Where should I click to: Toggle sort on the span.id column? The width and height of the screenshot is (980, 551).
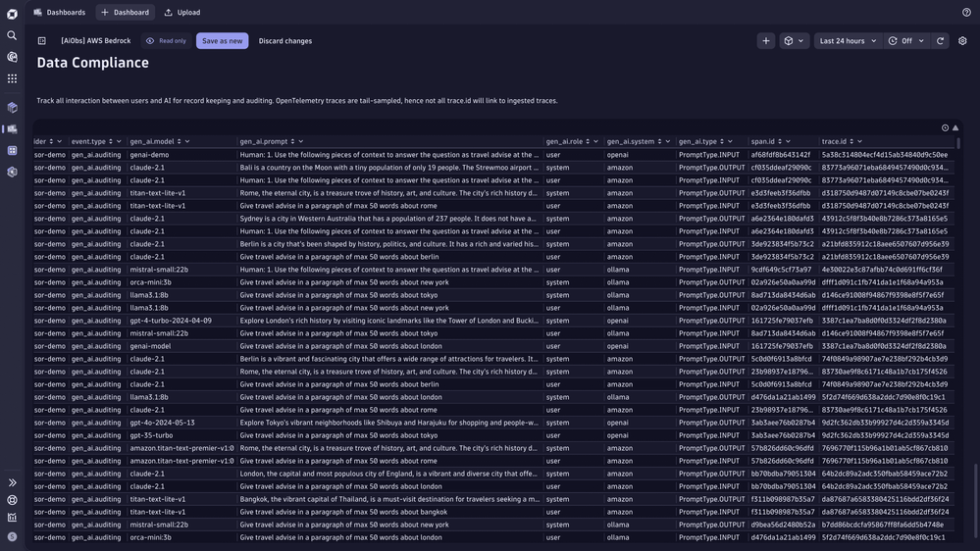pos(780,141)
